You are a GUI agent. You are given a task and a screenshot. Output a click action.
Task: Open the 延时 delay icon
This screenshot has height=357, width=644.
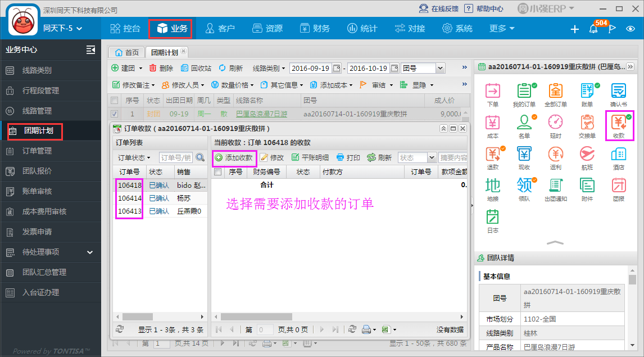(x=556, y=126)
